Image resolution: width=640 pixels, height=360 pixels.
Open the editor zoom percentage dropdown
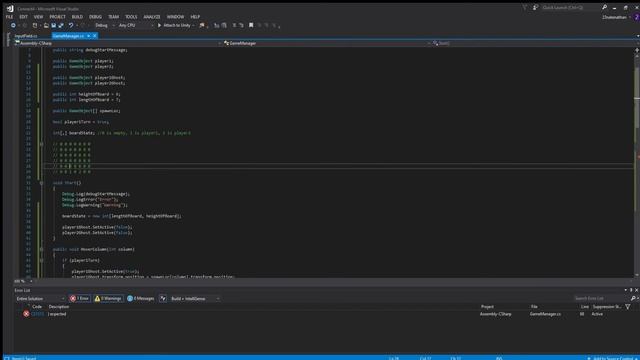click(x=23, y=281)
